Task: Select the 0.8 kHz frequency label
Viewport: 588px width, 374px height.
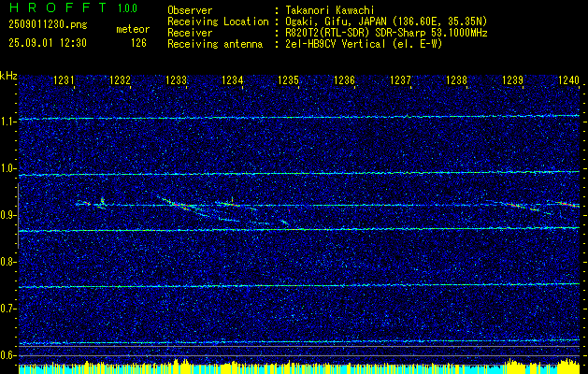Action: pos(8,262)
